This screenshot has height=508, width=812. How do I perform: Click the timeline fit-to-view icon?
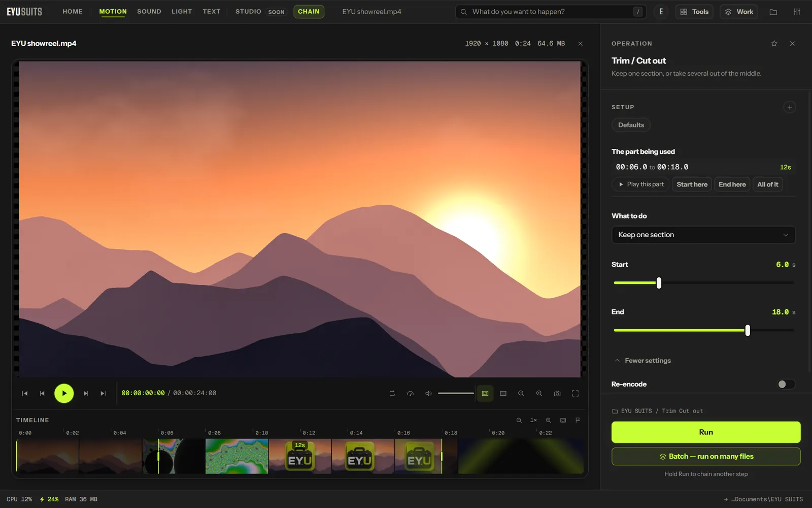point(563,420)
